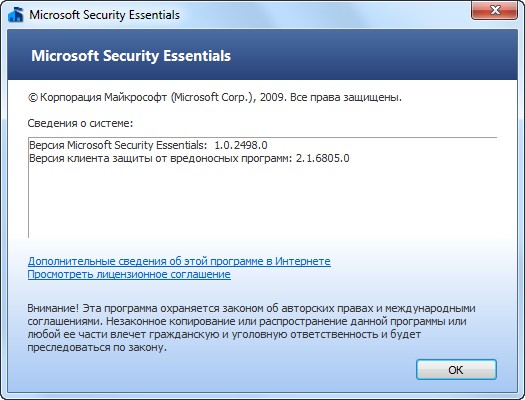Click the 'Сведения о системе:' label
The width and height of the screenshot is (525, 400).
[x=80, y=123]
